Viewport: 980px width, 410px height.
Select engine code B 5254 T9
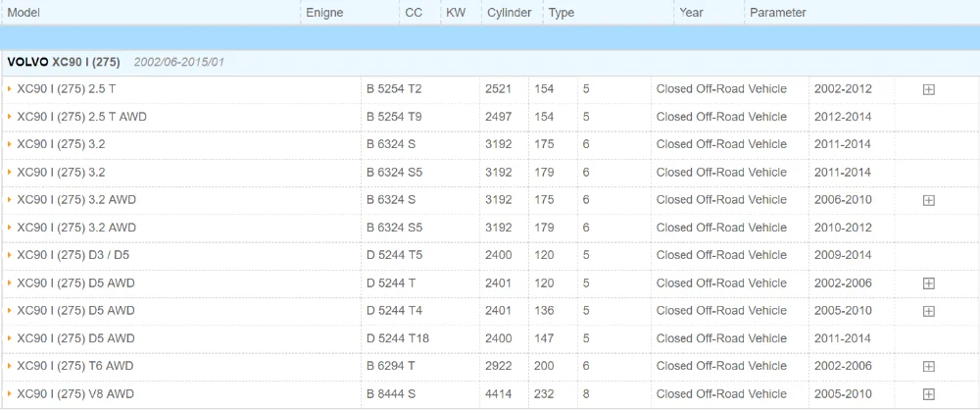(394, 117)
